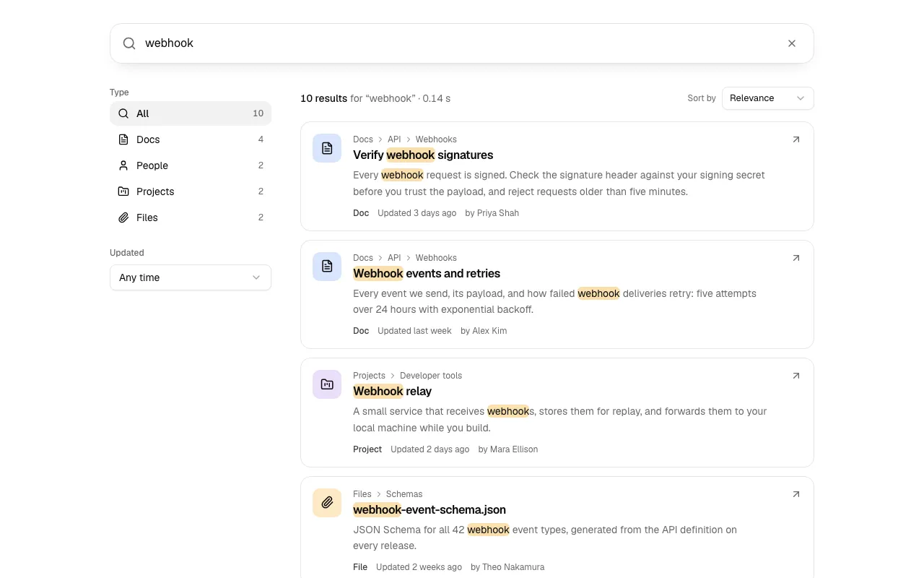Screen dimensions: 924x578
Task: Open Webhook relay via arrow icon
Action: (796, 376)
